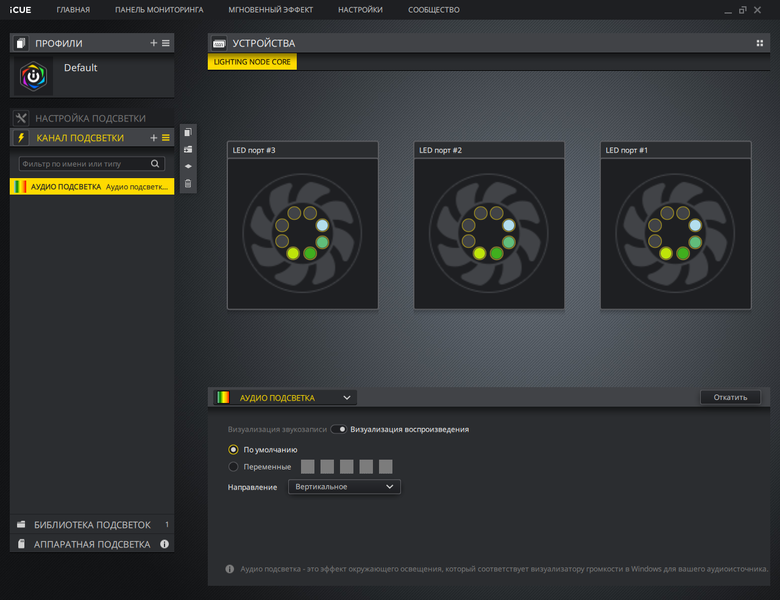Click the fan image of LED порт #1

(x=676, y=233)
